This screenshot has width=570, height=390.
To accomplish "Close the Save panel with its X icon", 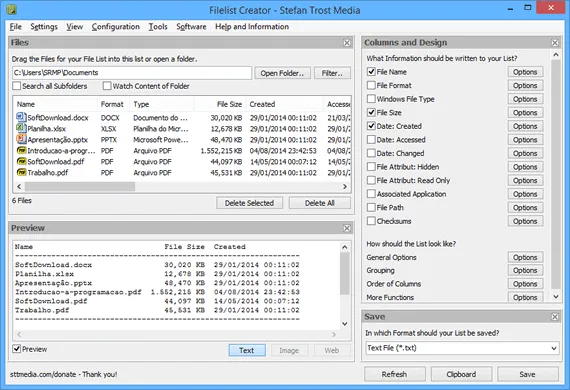I will (x=555, y=317).
